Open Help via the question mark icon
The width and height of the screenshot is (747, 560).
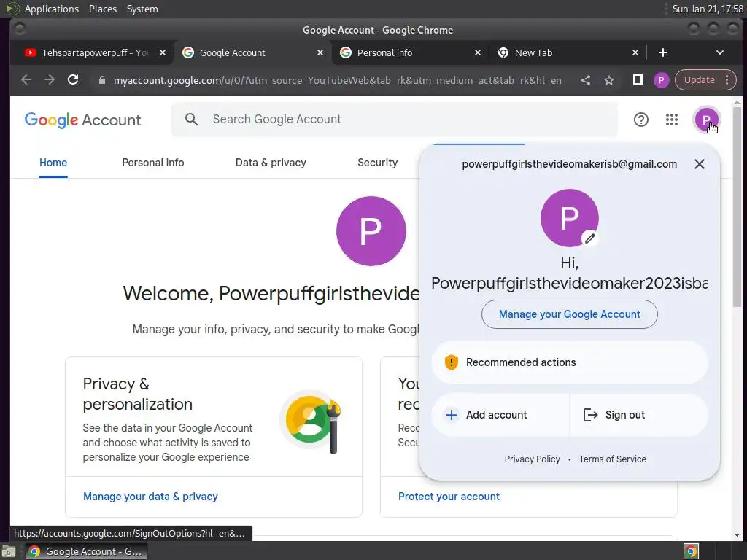[x=641, y=120]
